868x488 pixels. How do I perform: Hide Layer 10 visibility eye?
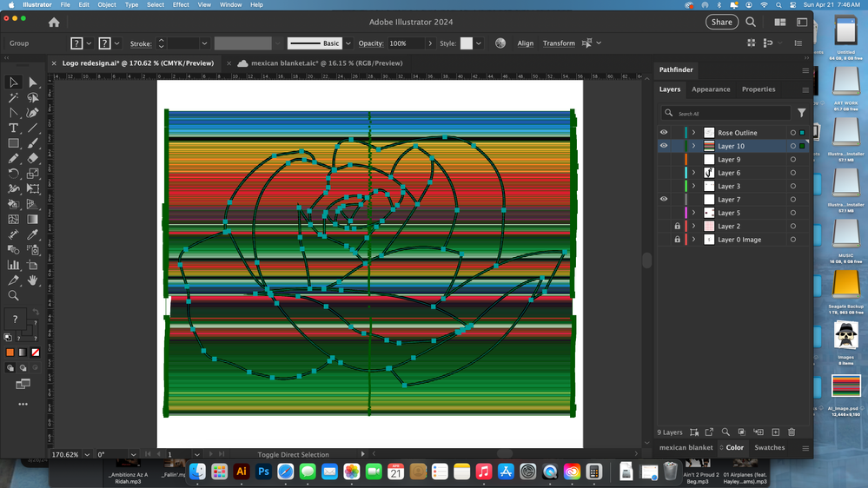[x=664, y=146]
